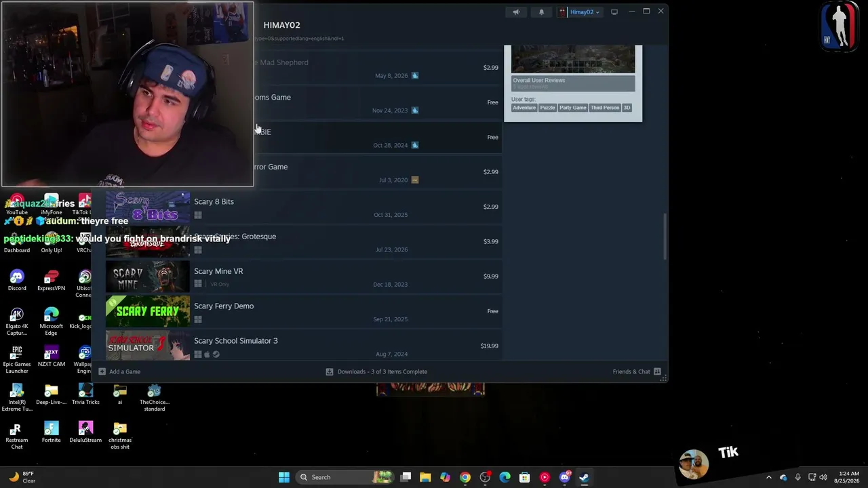Click the positive review icon beside May 8, 2026
868x488 pixels.
tap(415, 76)
